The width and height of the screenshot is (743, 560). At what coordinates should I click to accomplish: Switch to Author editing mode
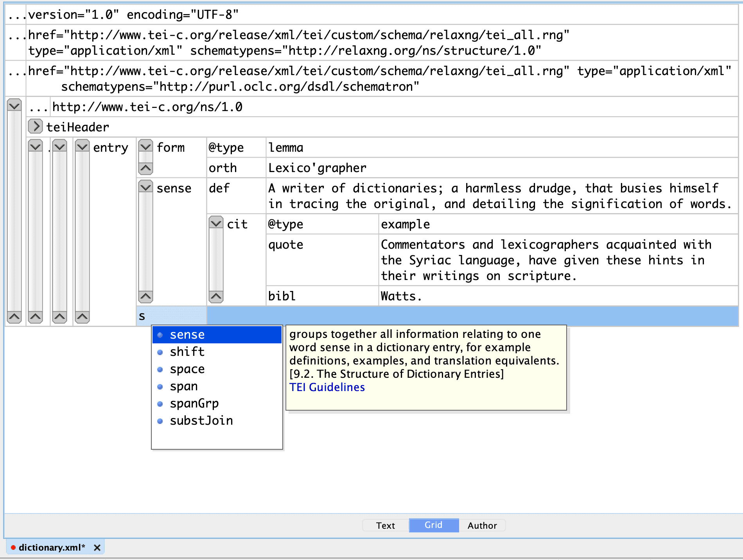[482, 526]
